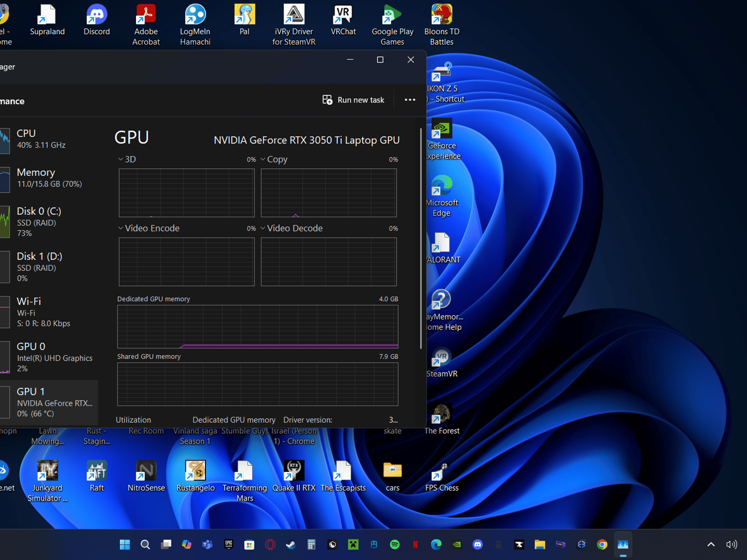Launch Copilot from the taskbar
The width and height of the screenshot is (747, 560).
pyautogui.click(x=187, y=544)
